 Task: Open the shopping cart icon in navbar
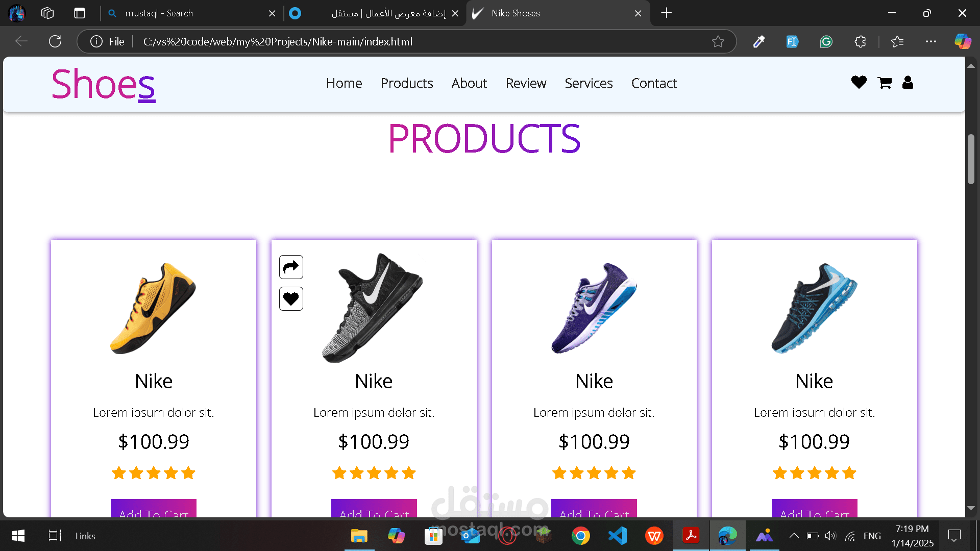885,83
